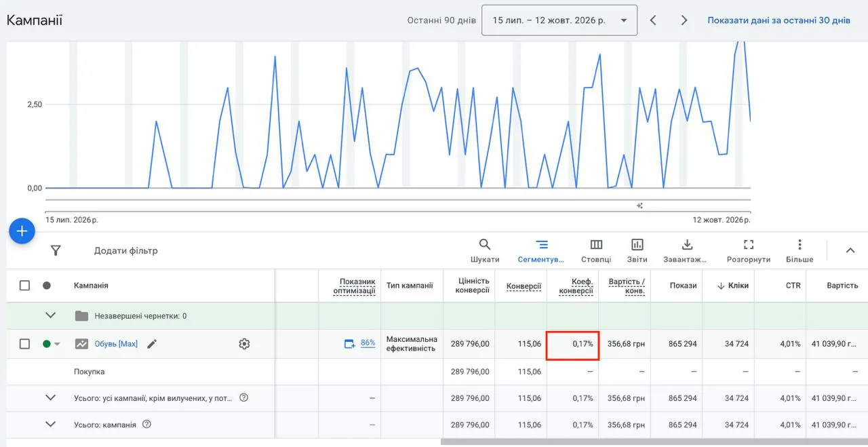Click the recommendation icon left of 86%
The height and width of the screenshot is (447, 868).
pyautogui.click(x=349, y=344)
